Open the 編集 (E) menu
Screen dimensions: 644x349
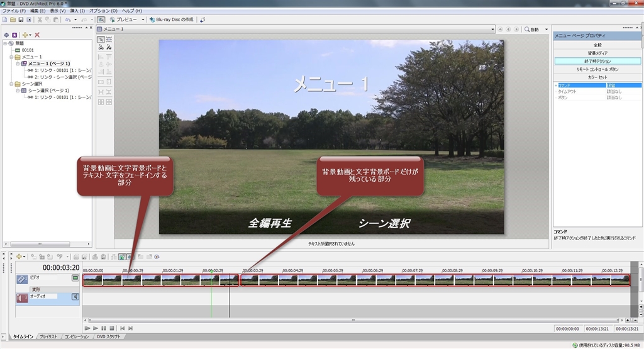coord(38,11)
